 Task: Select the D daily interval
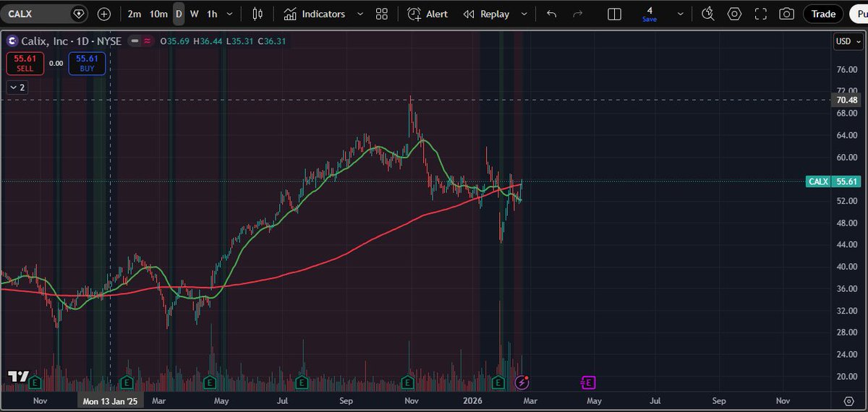(x=179, y=14)
